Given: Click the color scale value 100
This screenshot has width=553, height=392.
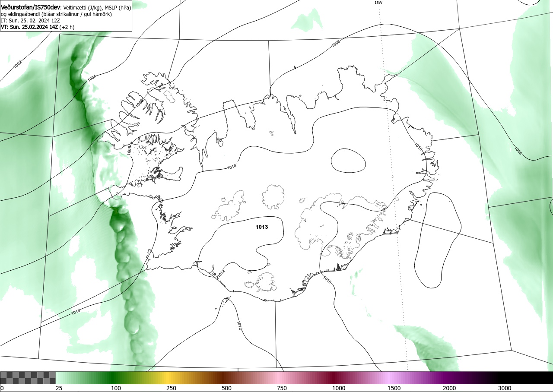Looking at the screenshot, I should click(116, 388).
